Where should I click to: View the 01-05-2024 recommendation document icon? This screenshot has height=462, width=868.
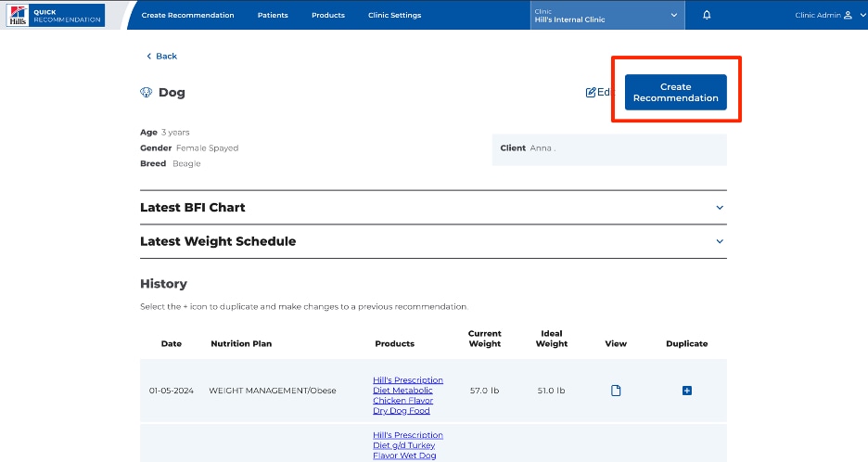point(616,391)
